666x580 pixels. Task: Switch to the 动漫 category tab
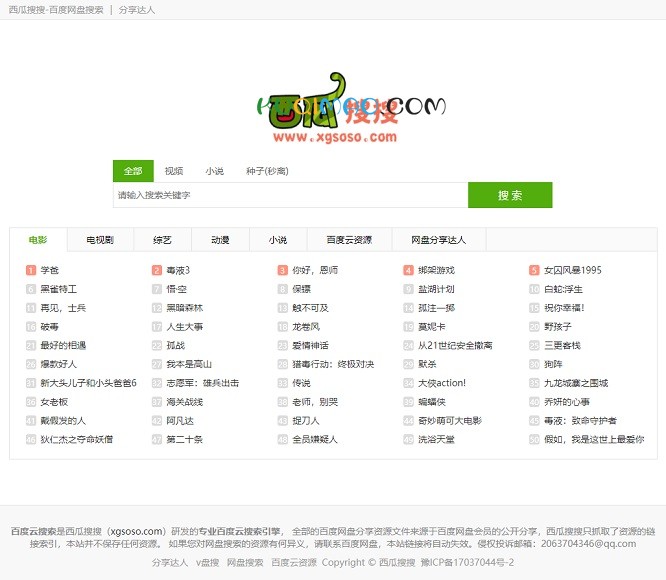click(220, 240)
